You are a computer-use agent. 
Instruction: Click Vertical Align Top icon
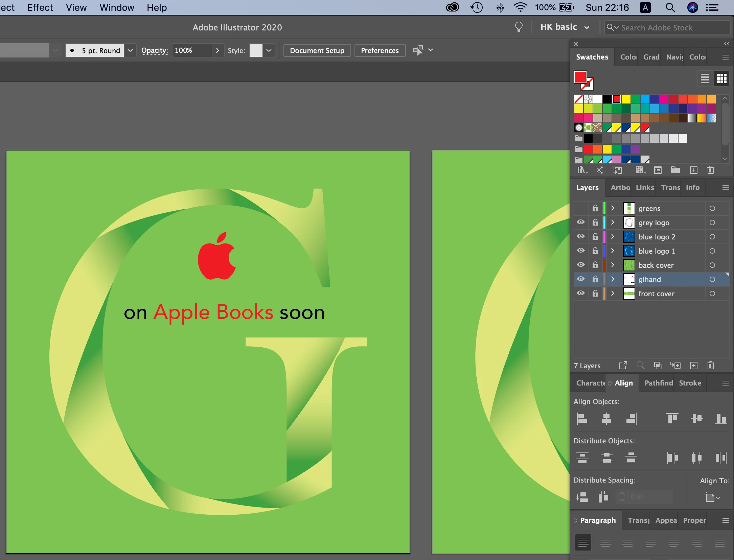(x=672, y=419)
